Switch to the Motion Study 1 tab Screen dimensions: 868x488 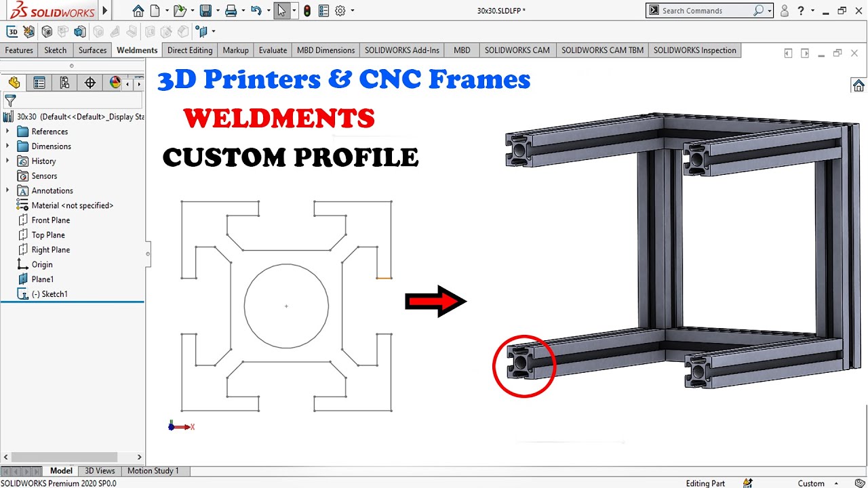pos(153,471)
